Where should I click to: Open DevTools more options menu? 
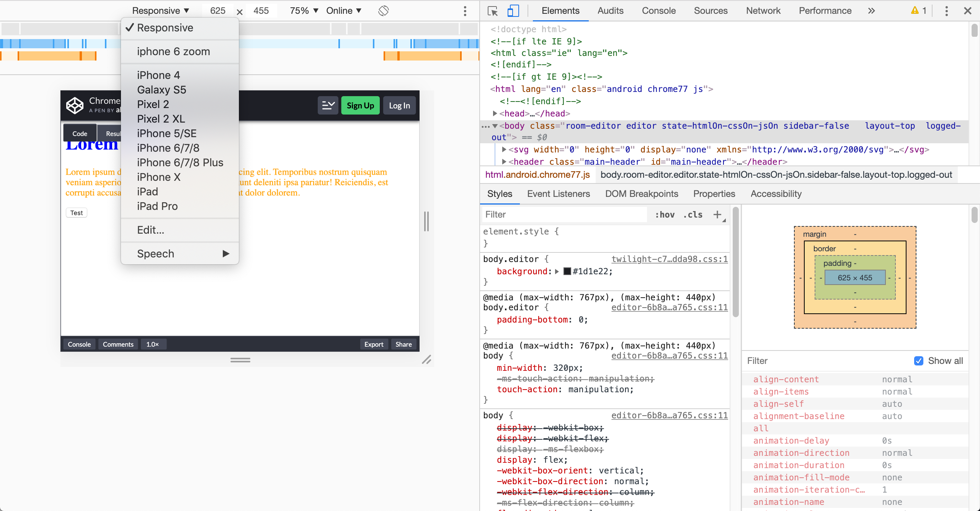click(946, 11)
